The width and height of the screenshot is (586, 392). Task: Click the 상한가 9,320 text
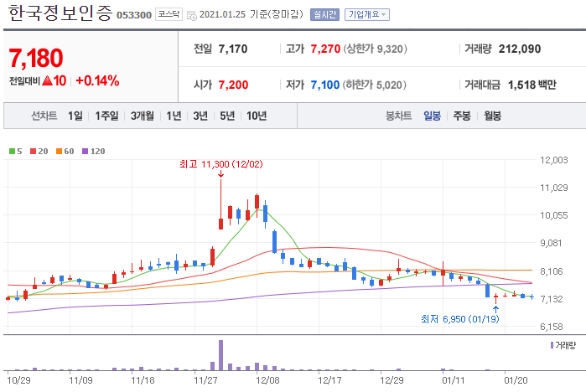click(x=376, y=49)
